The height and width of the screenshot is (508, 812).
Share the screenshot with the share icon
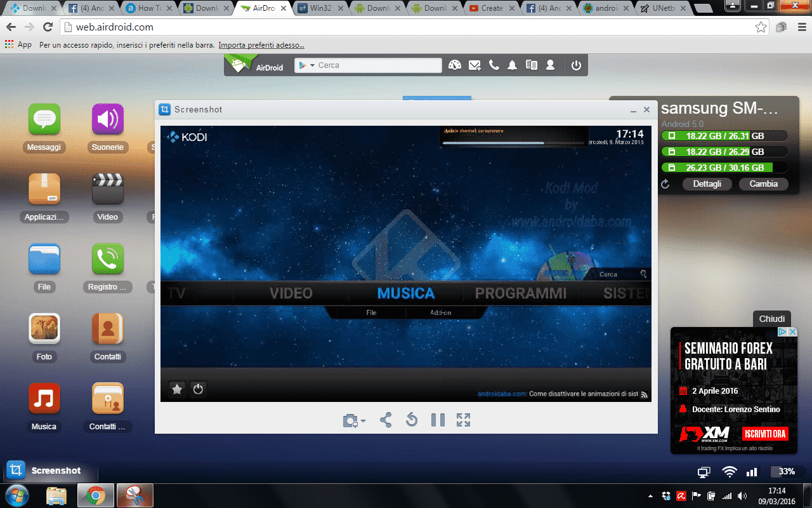click(386, 420)
